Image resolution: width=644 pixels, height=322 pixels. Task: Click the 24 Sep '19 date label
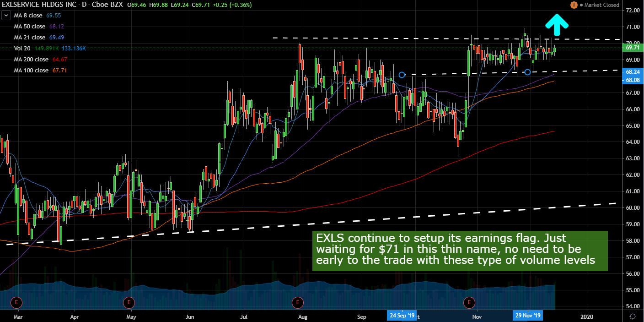pos(402,316)
